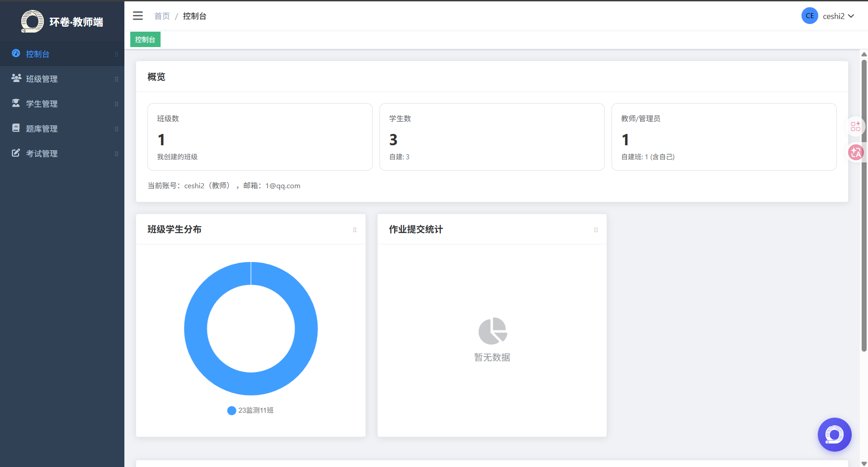Go to 首页 breadcrumb link
This screenshot has width=868, height=467.
[x=162, y=16]
